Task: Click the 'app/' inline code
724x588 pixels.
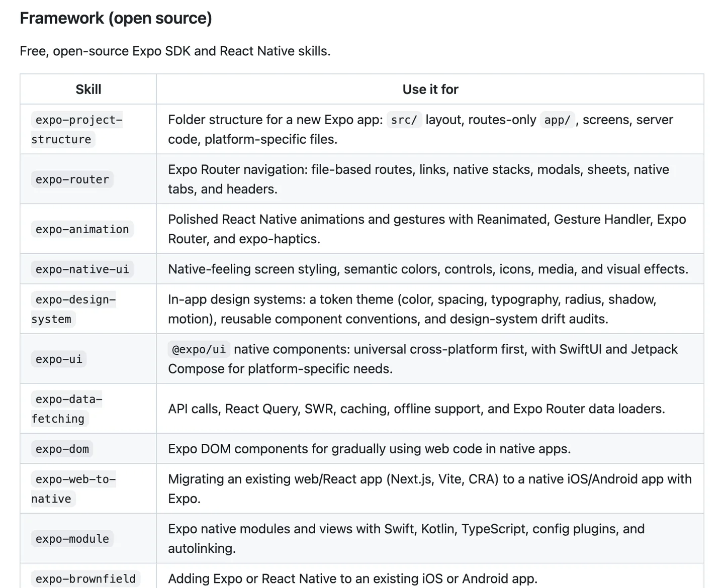Action: point(558,120)
